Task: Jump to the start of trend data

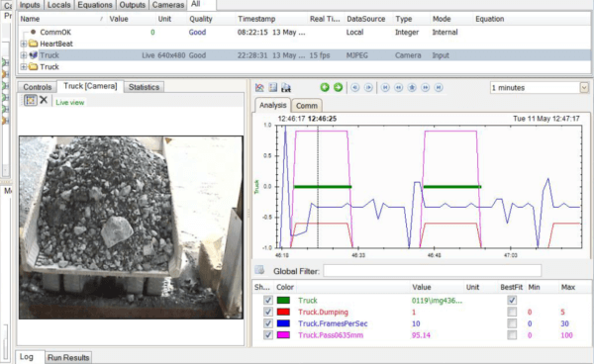Action: 385,87
